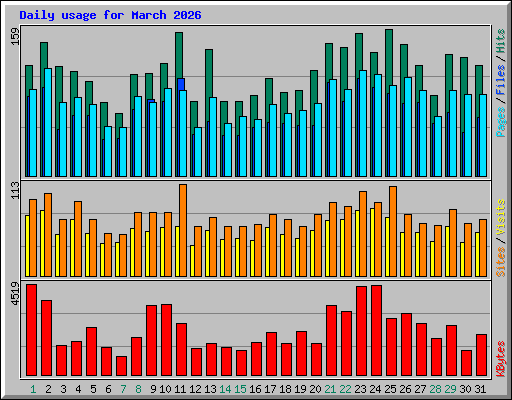Click day 4 on the x-axis
The width and height of the screenshot is (512, 400).
[x=78, y=389]
